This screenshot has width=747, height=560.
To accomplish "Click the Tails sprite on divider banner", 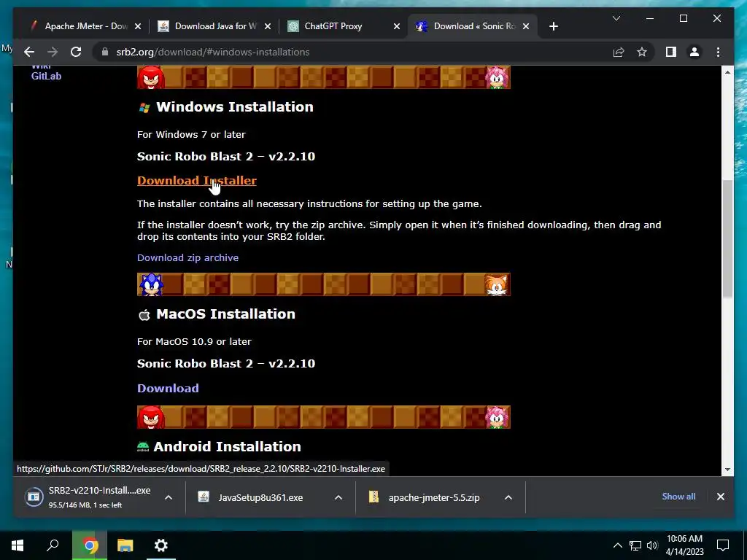I will coord(496,285).
